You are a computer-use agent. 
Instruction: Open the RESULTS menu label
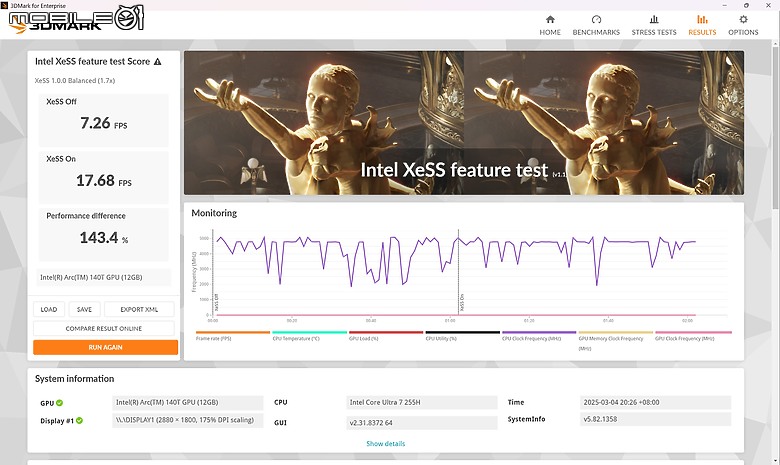pyautogui.click(x=702, y=32)
